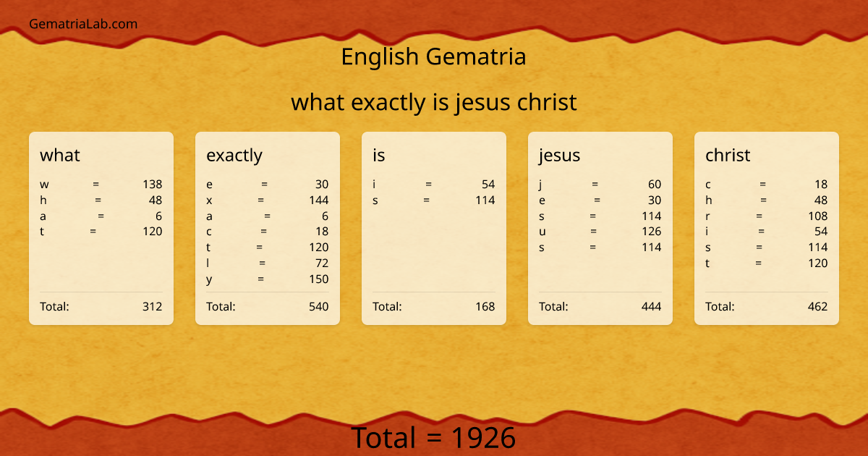The image size is (868, 456).
Task: Click the phrase 'what exactly is jesus christ'
Action: coord(434,102)
